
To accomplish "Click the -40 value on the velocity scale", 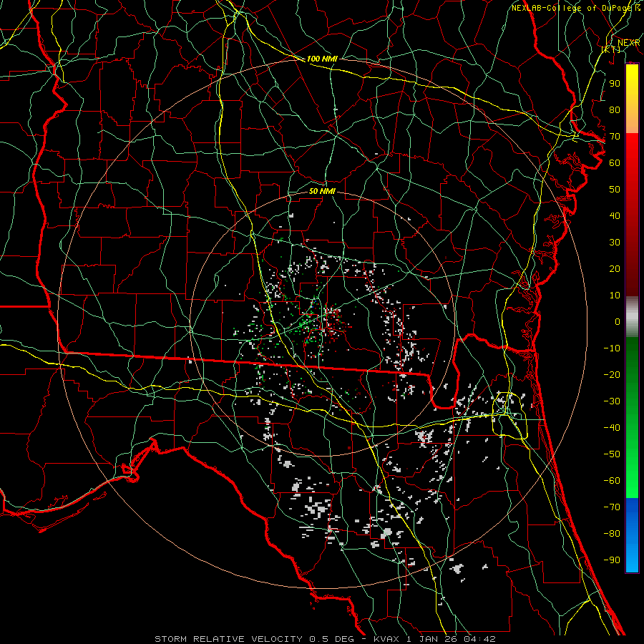I will pos(612,428).
